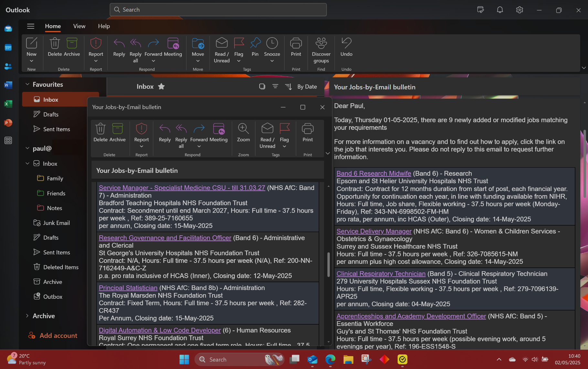Image resolution: width=588 pixels, height=369 pixels.
Task: Click the Meeting icon in main ribbon
Action: pos(173,44)
